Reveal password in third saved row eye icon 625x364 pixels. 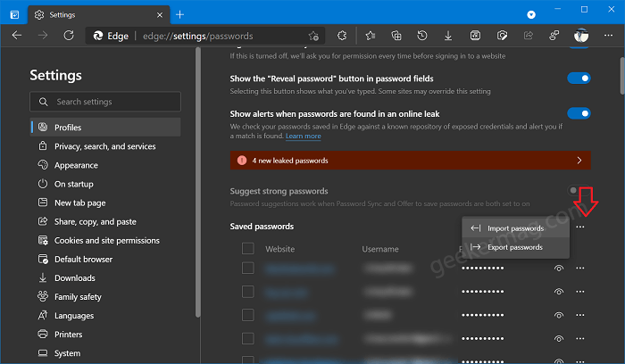(559, 316)
